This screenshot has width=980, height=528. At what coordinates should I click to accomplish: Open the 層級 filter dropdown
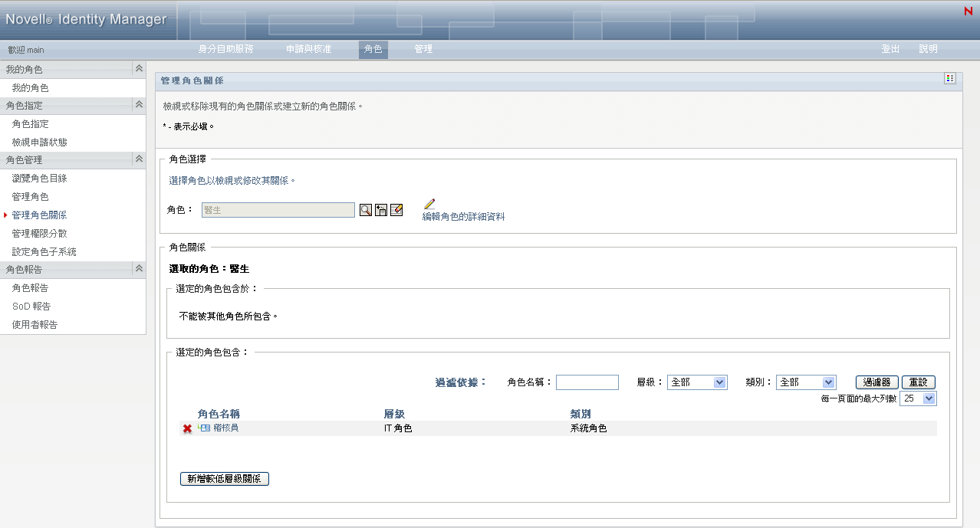pos(697,382)
